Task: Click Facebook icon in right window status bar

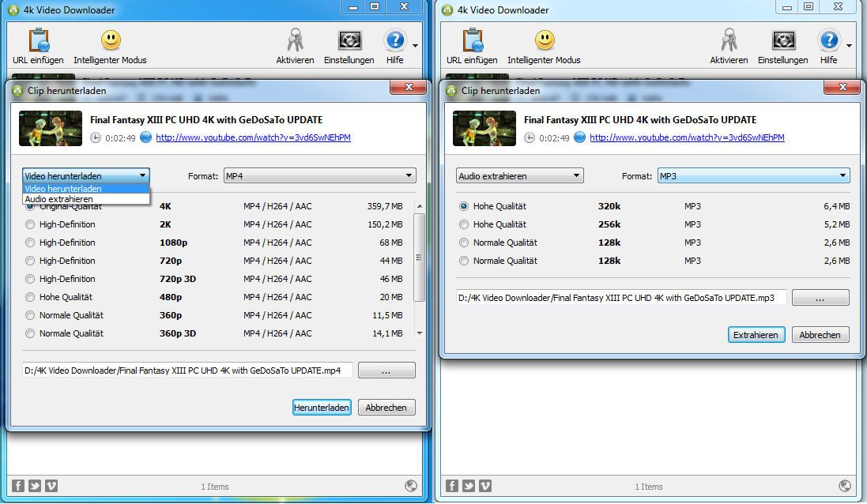Action: click(x=452, y=486)
